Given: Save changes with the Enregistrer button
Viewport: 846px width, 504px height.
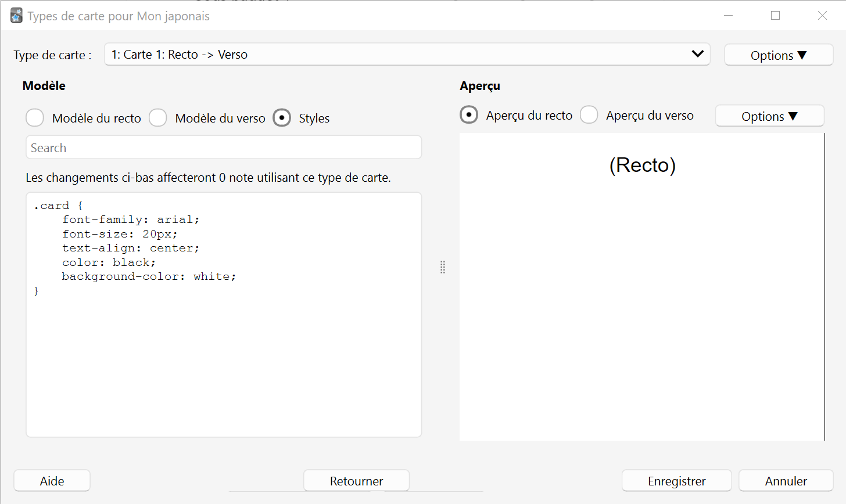Looking at the screenshot, I should [x=676, y=481].
